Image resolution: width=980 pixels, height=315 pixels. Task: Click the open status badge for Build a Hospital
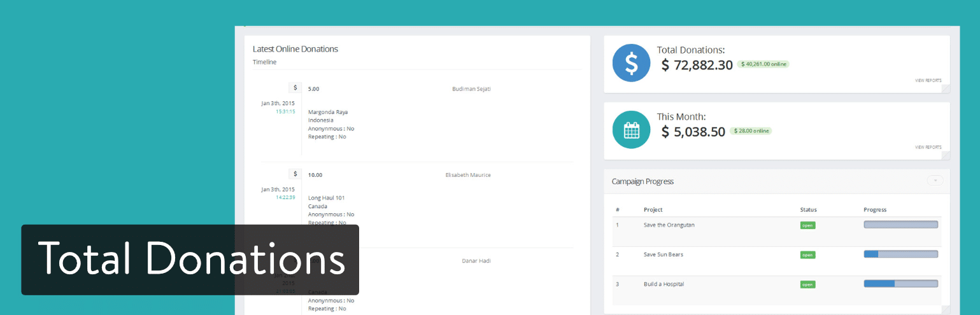(807, 284)
